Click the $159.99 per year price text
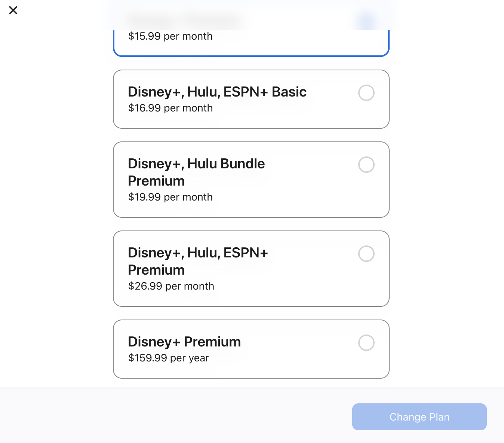Screen dimensions: 504x443 pyautogui.click(x=168, y=358)
